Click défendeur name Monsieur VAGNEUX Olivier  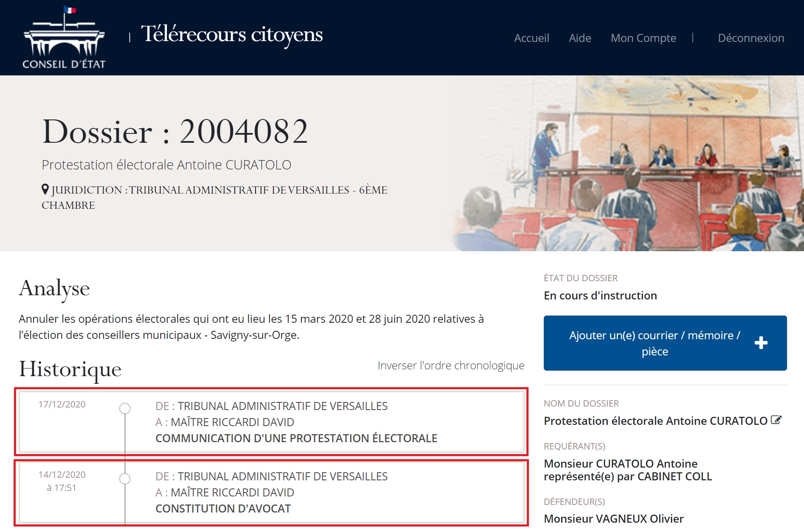coord(613,519)
